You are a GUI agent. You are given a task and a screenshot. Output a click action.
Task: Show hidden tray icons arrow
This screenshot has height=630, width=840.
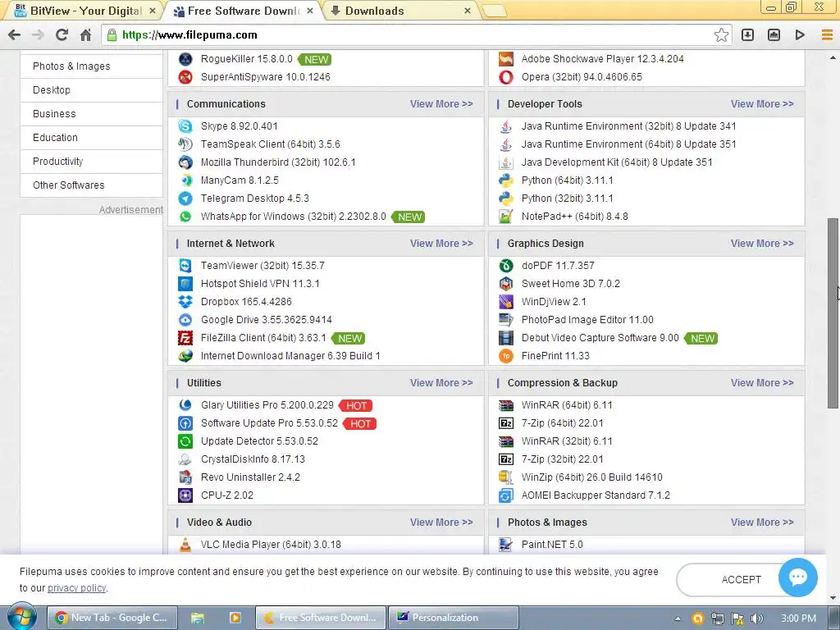pos(678,619)
